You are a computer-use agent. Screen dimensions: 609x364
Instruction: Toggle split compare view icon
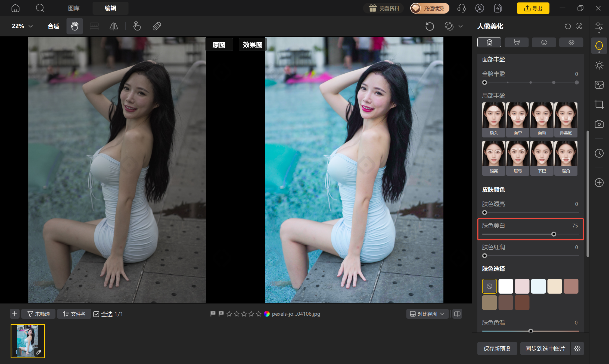click(x=457, y=314)
